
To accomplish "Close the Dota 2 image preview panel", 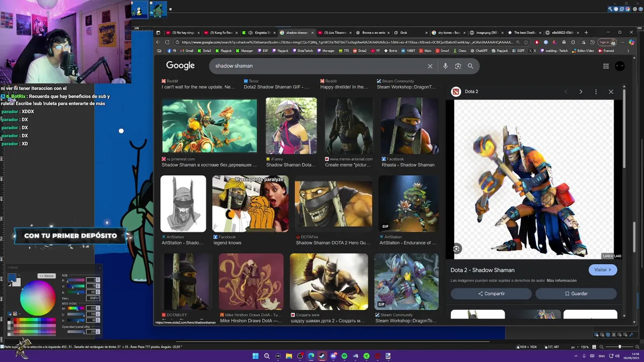I will [x=611, y=92].
